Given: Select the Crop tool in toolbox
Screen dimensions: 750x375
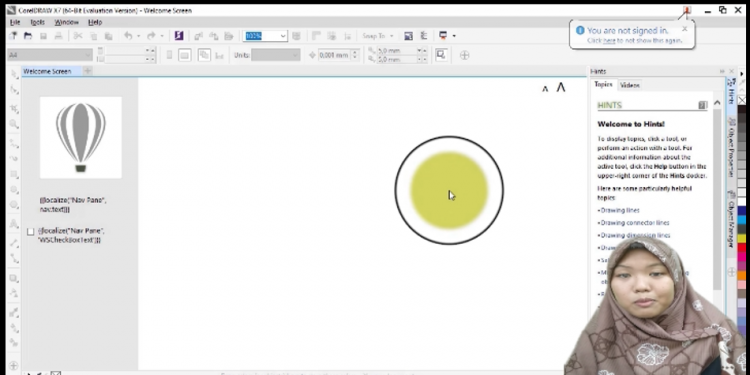Looking at the screenshot, I should pos(14,109).
